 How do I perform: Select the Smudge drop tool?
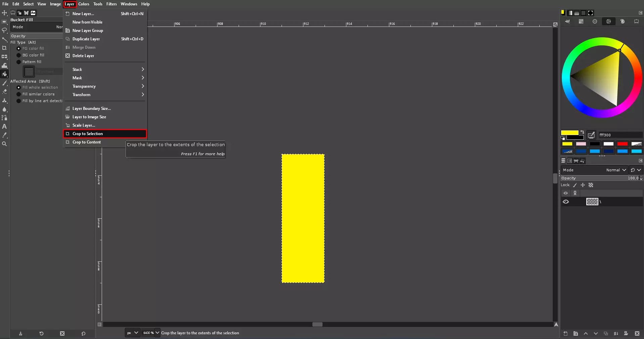[4, 109]
